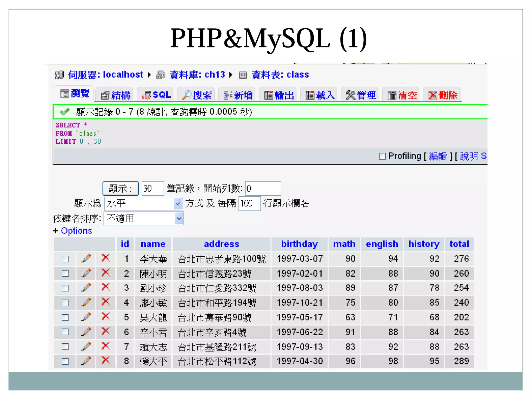The width and height of the screenshot is (532, 399).
Task: Click the 刪除 drop table tab
Action: pyautogui.click(x=442, y=95)
